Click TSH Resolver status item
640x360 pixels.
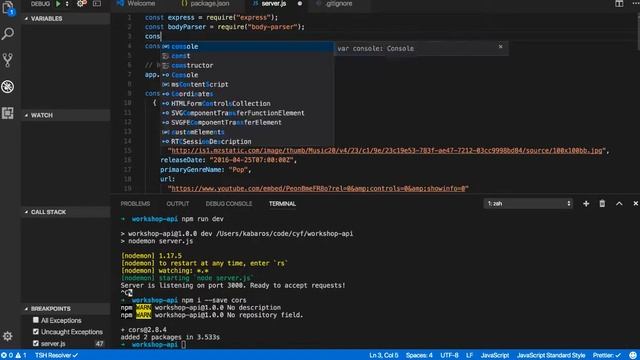(x=56, y=356)
